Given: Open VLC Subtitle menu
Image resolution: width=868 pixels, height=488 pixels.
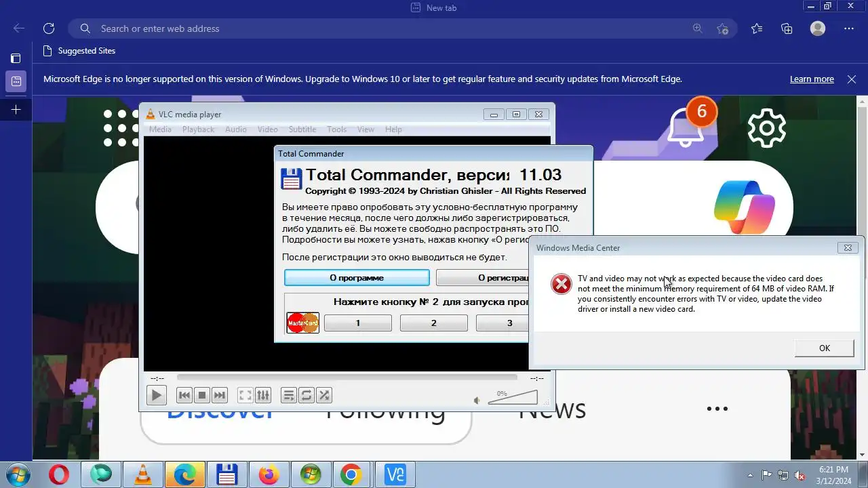Looking at the screenshot, I should pos(302,129).
